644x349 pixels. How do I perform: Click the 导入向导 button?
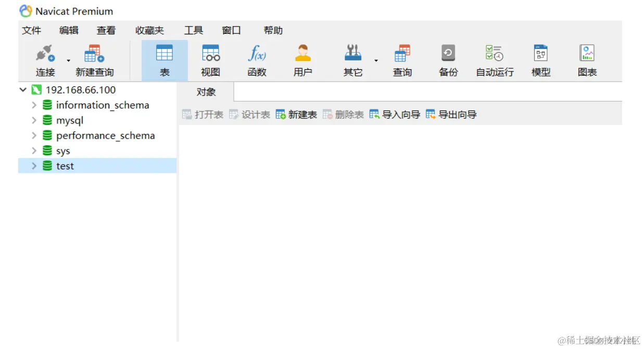click(x=395, y=115)
